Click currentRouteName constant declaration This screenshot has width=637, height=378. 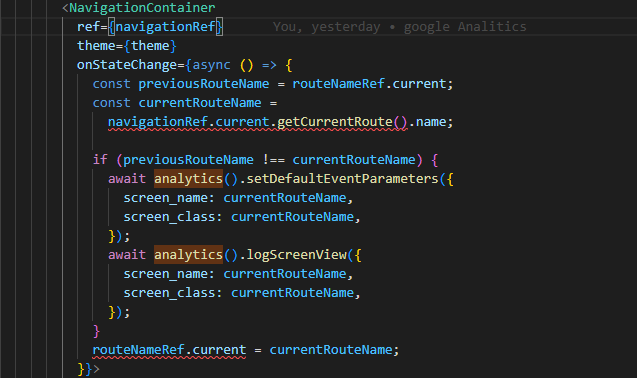pos(200,103)
